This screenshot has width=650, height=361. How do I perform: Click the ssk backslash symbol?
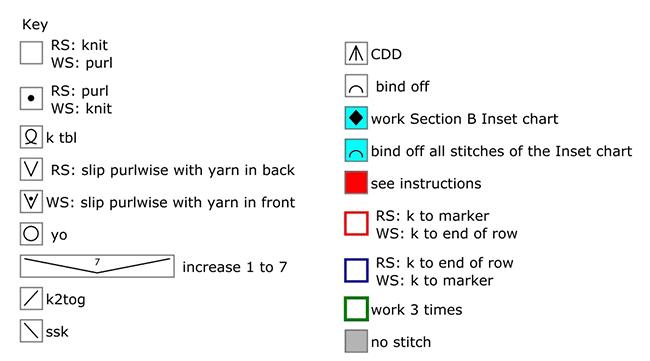click(x=31, y=331)
